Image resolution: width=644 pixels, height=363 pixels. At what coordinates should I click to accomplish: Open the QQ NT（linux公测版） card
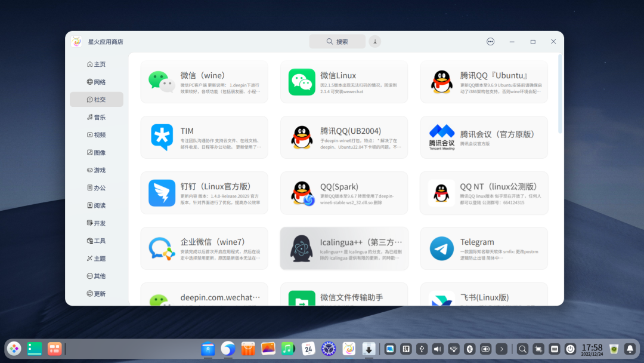[484, 193]
